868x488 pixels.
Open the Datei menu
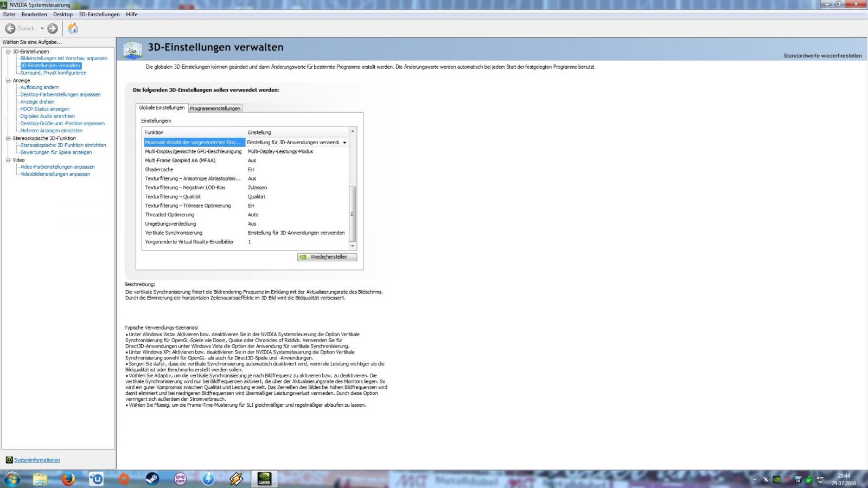pos(9,14)
